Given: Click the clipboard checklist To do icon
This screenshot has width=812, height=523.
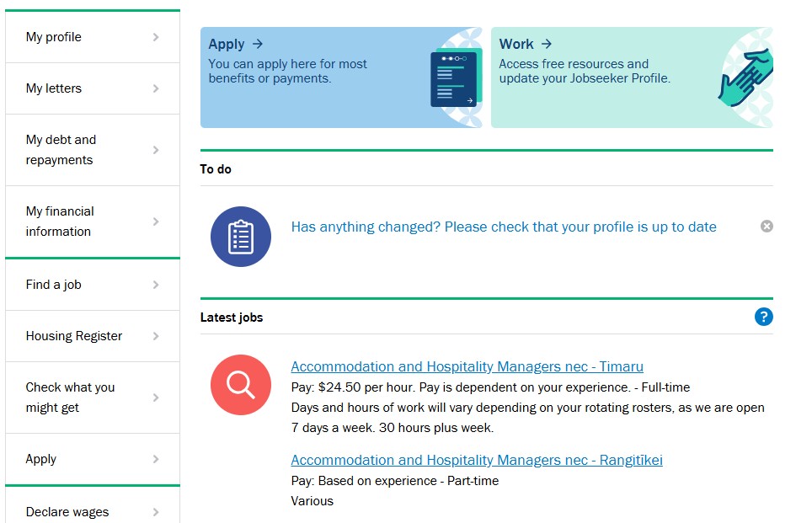Looking at the screenshot, I should point(241,237).
